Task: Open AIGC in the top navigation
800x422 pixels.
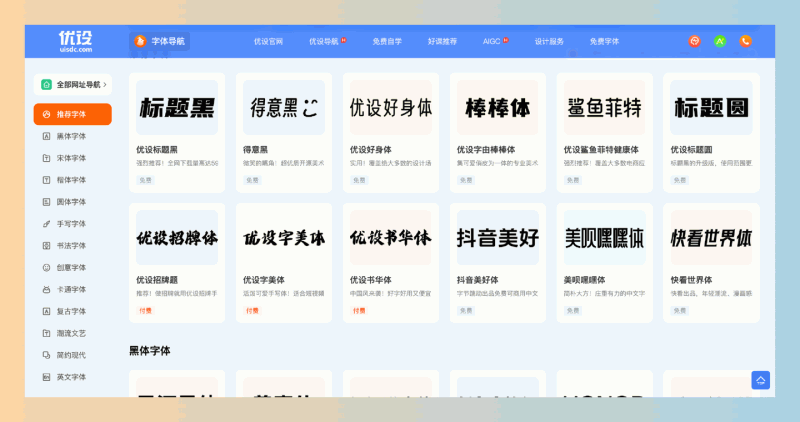Action: pos(492,41)
